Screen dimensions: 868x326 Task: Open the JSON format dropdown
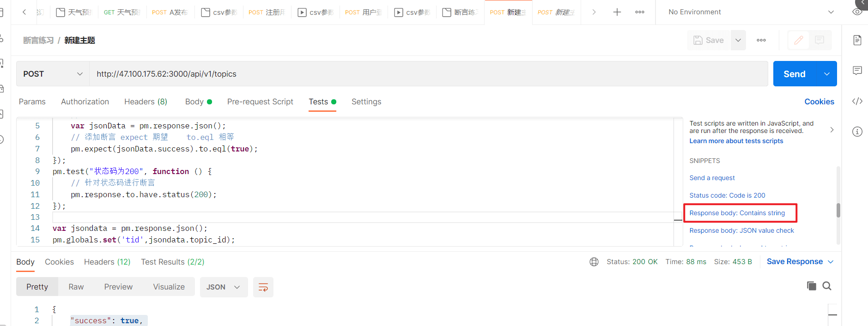(224, 287)
